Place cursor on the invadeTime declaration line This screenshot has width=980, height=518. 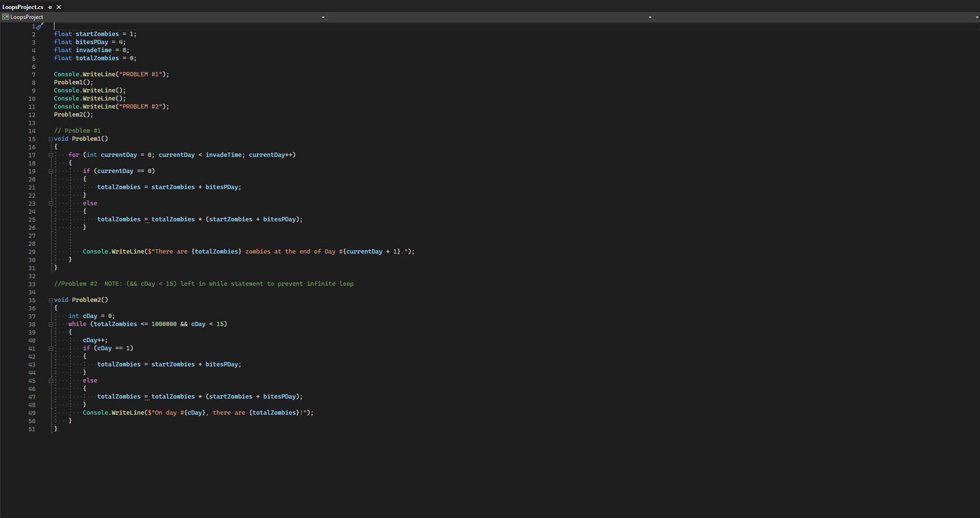tap(93, 50)
